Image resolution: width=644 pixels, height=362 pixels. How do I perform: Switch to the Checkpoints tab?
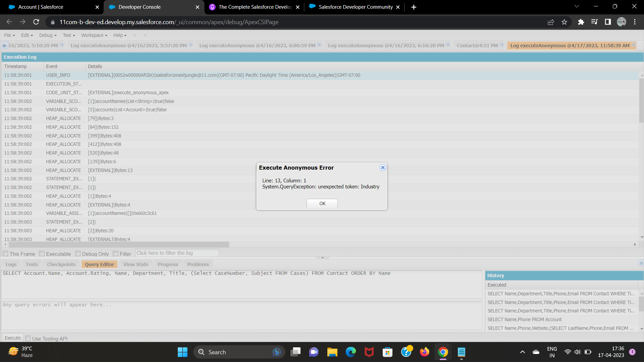click(61, 264)
